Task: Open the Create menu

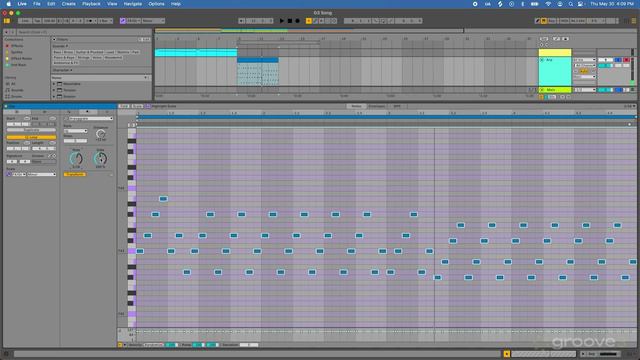Action: [69, 4]
